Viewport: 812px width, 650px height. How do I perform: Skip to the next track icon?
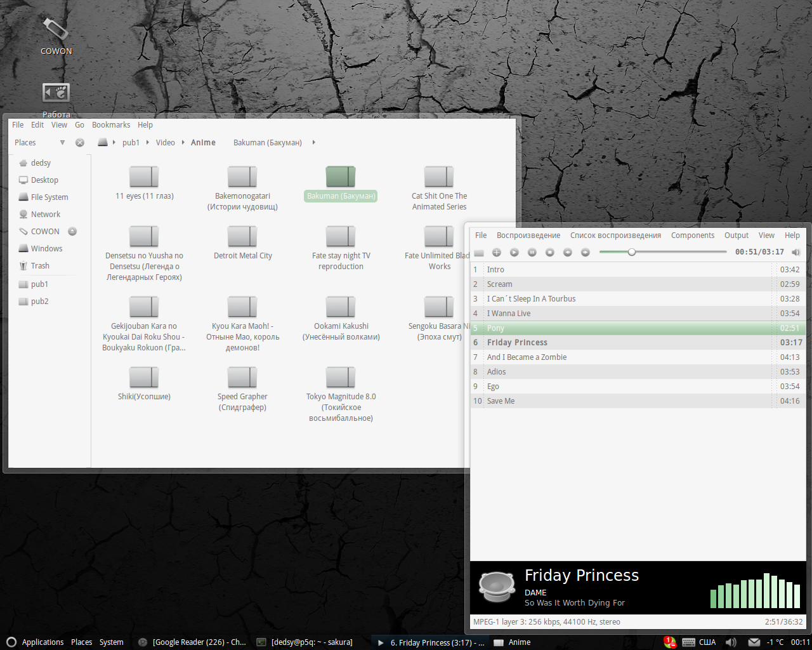(x=586, y=253)
